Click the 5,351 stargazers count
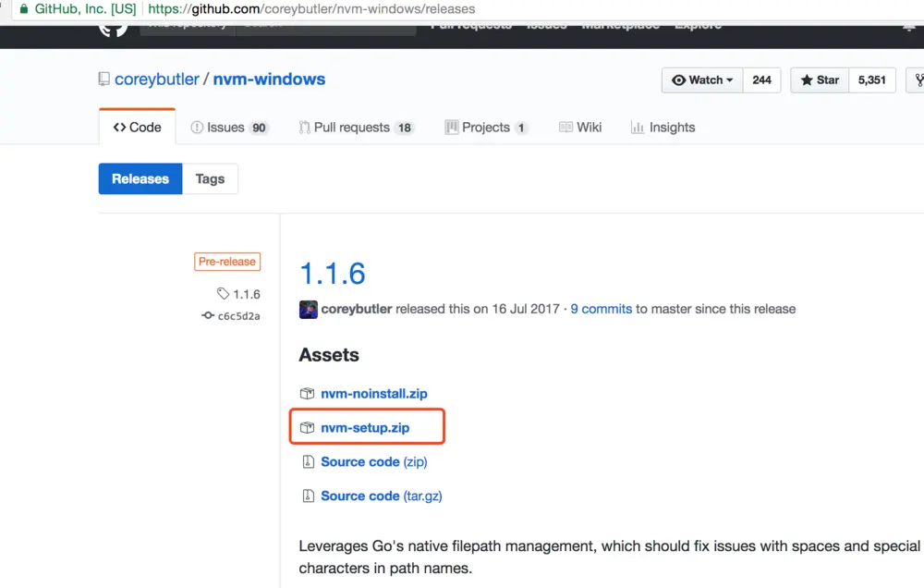This screenshot has height=588, width=924. click(x=871, y=80)
